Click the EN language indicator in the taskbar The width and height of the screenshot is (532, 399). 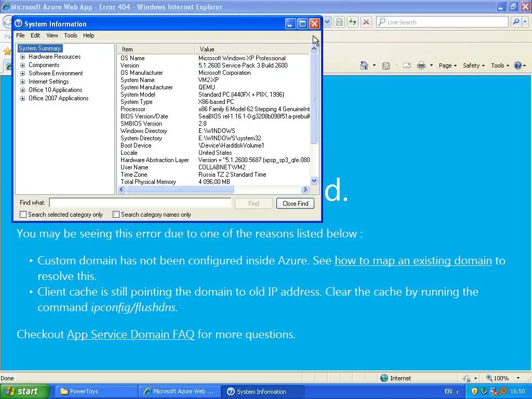click(x=448, y=391)
